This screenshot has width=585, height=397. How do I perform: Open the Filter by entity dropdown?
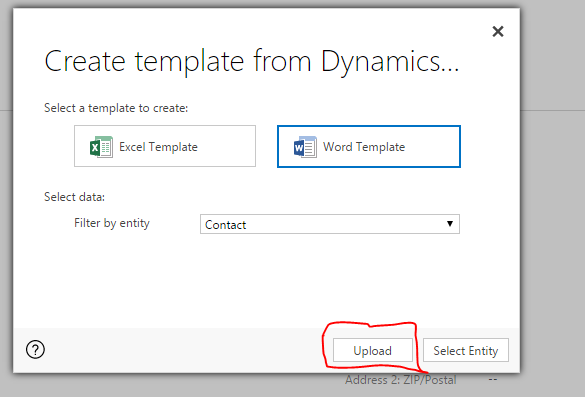(330, 224)
